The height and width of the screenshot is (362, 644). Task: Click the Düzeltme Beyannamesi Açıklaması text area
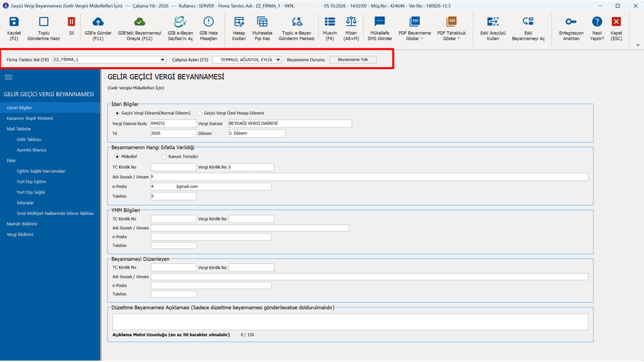click(x=350, y=322)
